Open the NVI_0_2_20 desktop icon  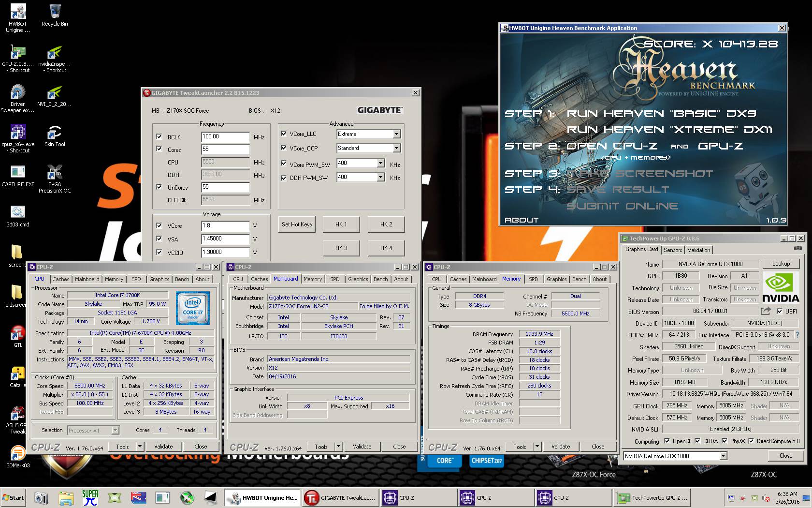55,95
